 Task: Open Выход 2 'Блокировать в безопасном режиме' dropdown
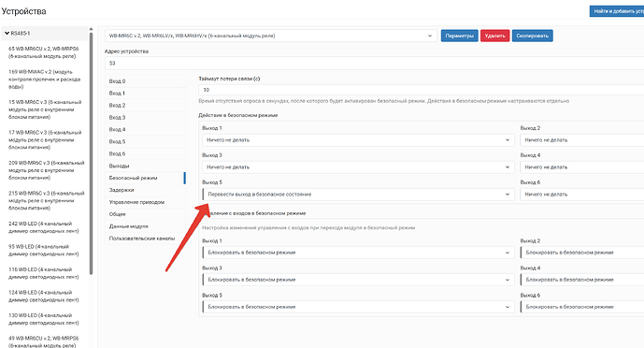tap(582, 253)
